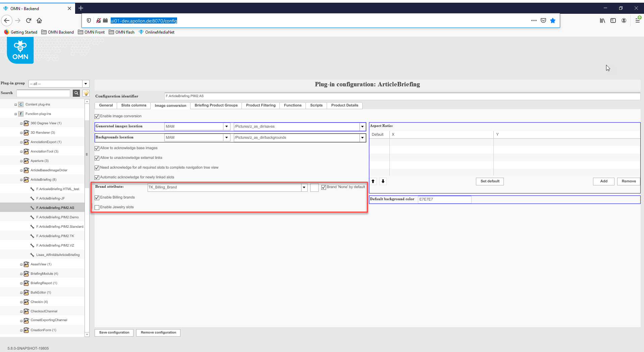
Task: Enable the Jewelry slots checkbox
Action: tap(97, 207)
